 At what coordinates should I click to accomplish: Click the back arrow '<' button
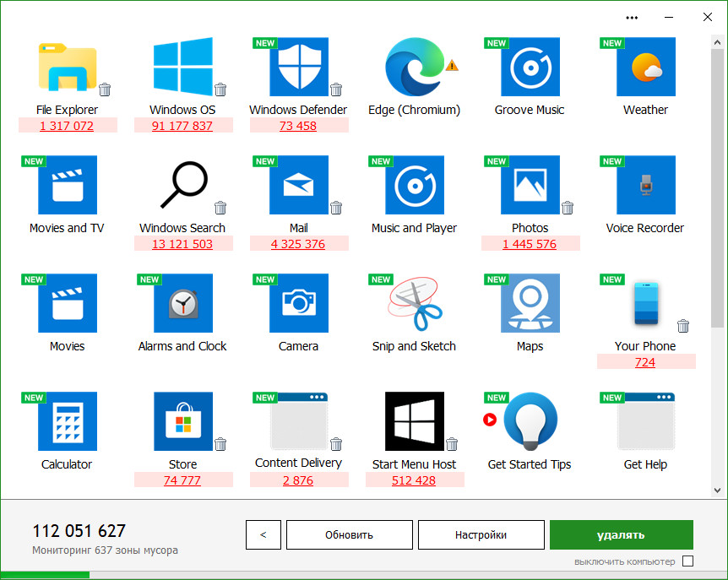tap(263, 534)
